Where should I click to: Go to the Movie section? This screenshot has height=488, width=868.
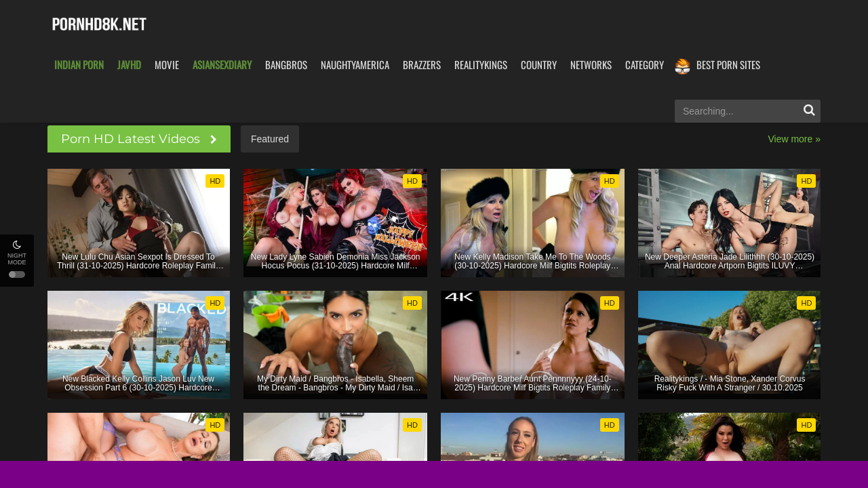[x=167, y=65]
